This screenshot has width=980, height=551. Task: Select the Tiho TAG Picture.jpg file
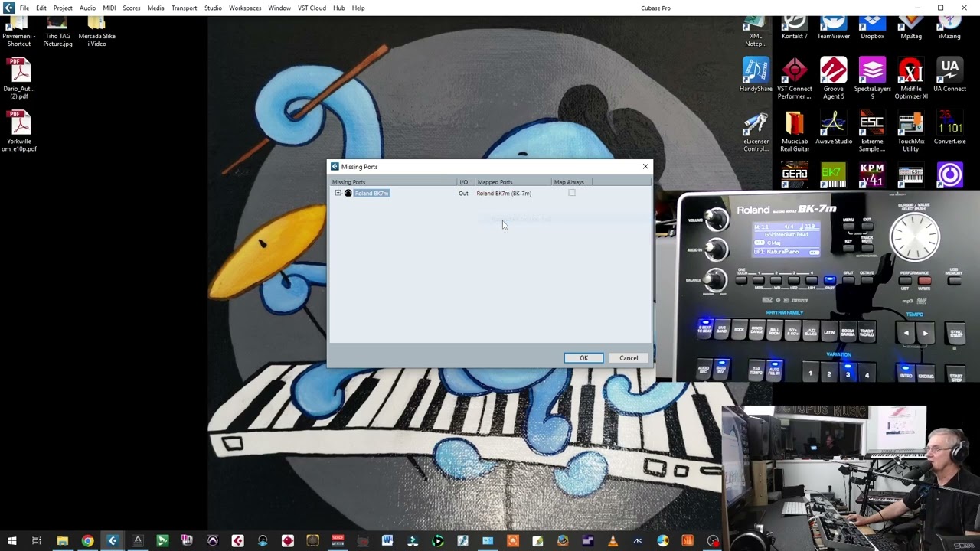(x=57, y=31)
